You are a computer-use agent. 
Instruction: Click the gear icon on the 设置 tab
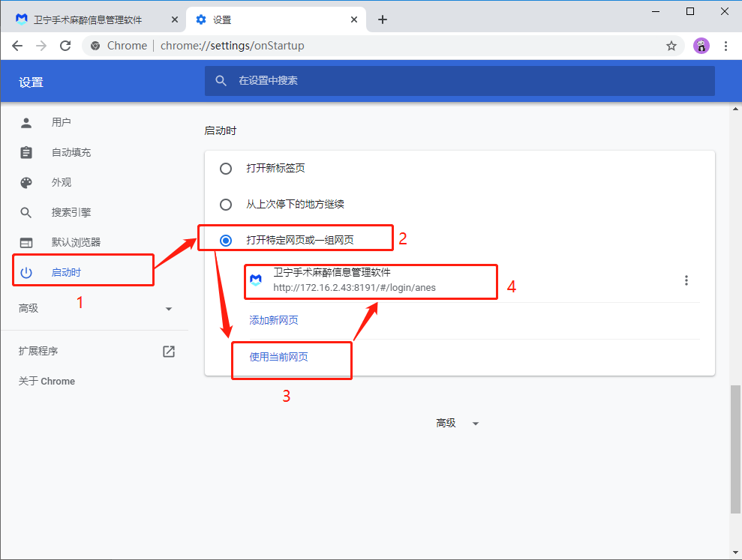pyautogui.click(x=201, y=19)
